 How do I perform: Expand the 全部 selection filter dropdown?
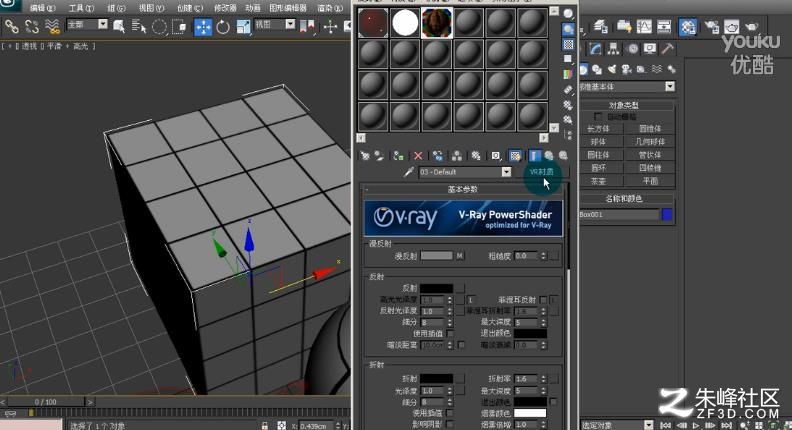103,24
